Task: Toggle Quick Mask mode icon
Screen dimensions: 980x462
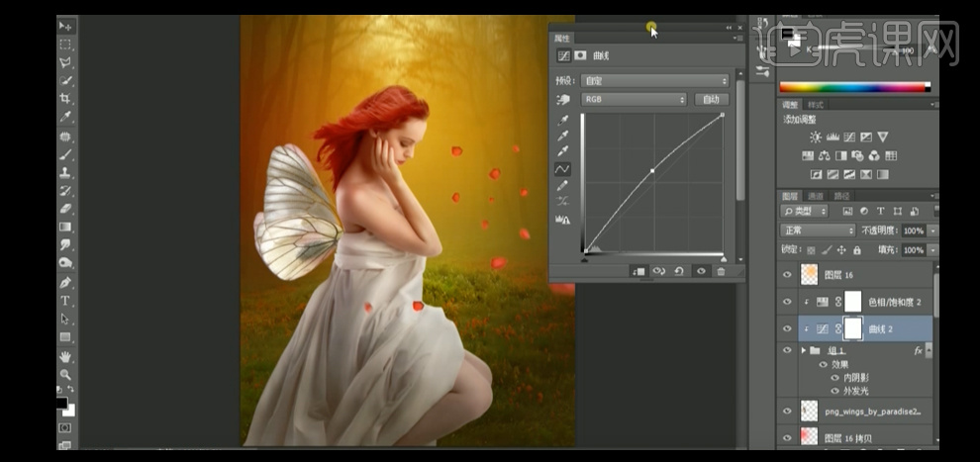Action: (65, 427)
